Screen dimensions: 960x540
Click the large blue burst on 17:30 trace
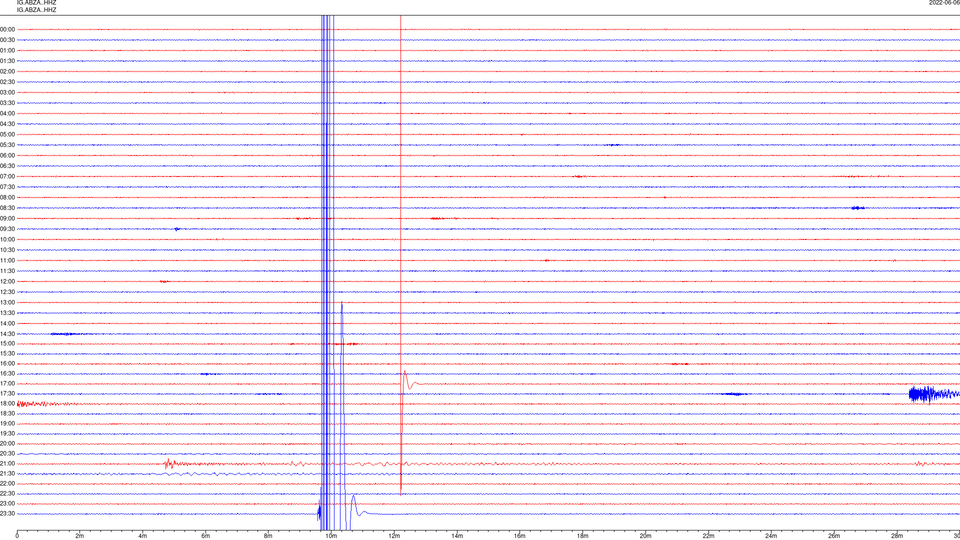pos(934,394)
